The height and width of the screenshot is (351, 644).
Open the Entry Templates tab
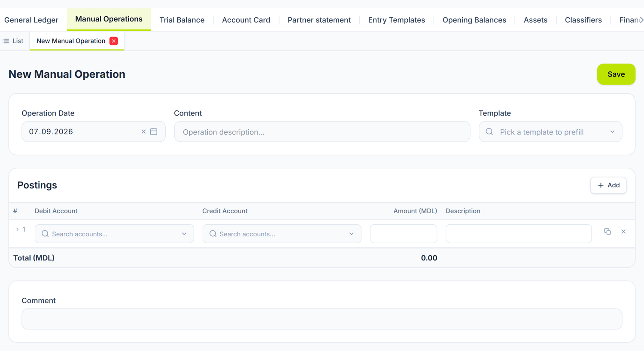[397, 20]
